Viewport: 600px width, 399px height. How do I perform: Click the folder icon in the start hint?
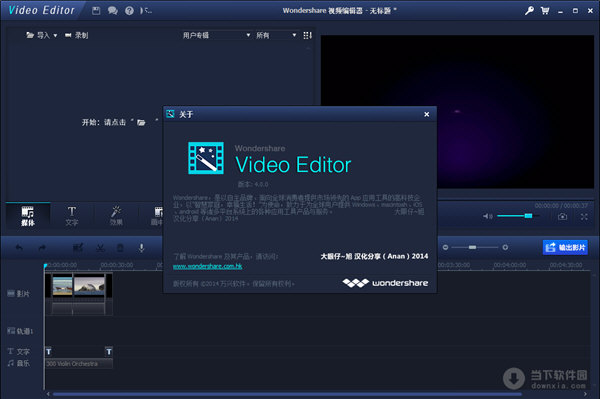coord(141,122)
